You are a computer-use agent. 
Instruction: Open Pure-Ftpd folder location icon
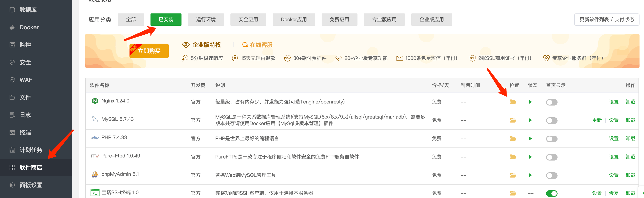click(x=513, y=157)
